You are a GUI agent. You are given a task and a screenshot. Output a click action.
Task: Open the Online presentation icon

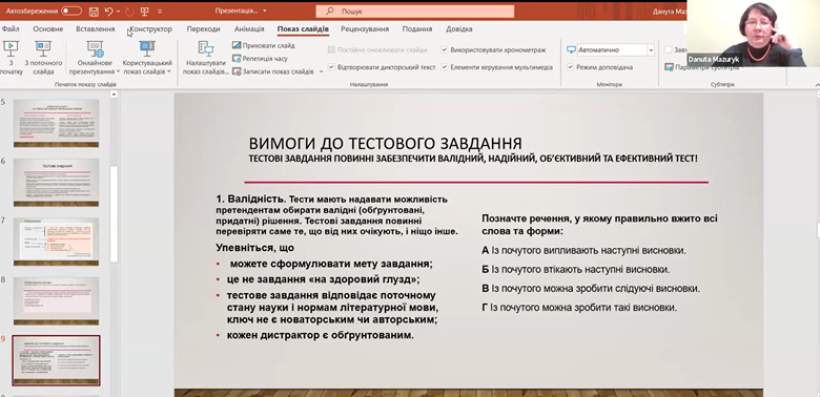coord(95,49)
